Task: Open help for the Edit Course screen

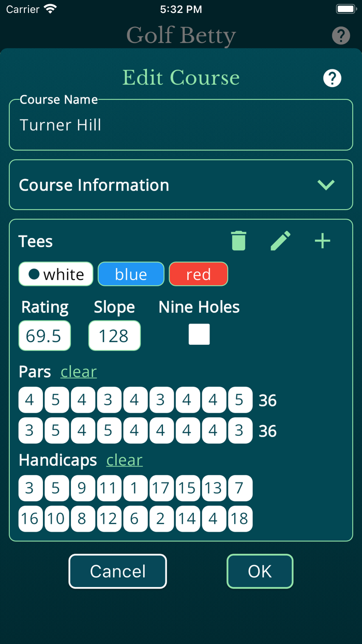Action: pyautogui.click(x=333, y=78)
